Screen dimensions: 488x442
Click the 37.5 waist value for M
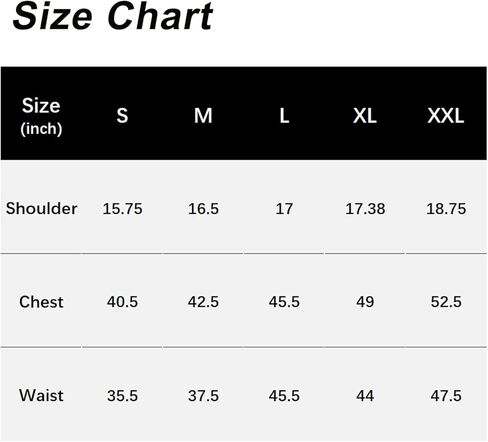pos(203,396)
